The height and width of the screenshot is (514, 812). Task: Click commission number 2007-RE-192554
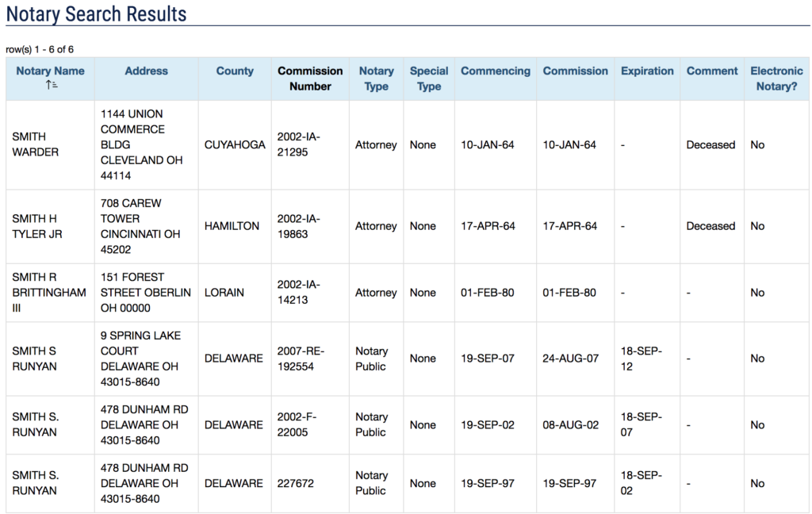click(x=301, y=359)
